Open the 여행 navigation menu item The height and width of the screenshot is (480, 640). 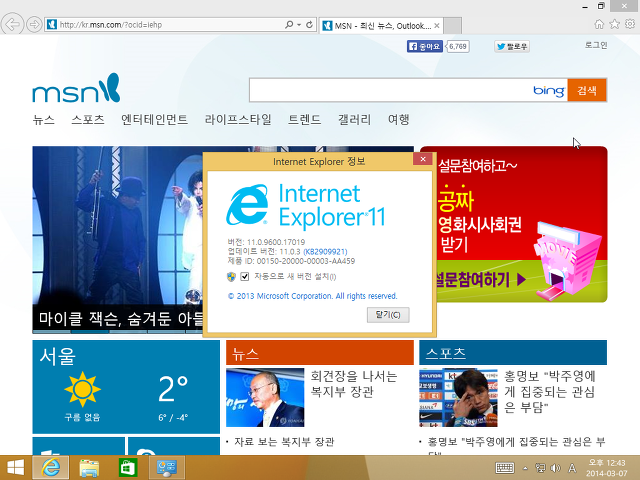398,120
